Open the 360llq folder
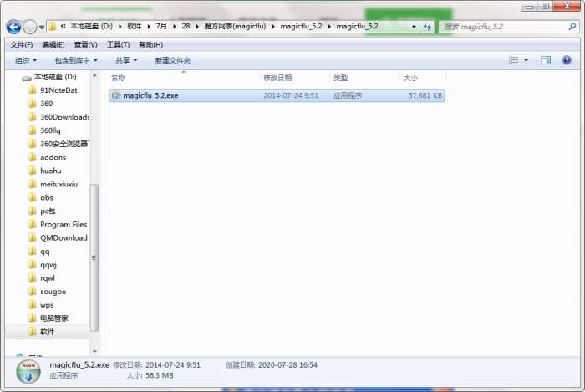 pyautogui.click(x=50, y=130)
